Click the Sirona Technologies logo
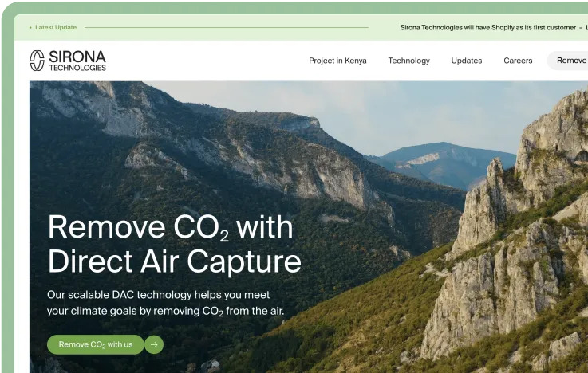The image size is (588, 373). tap(68, 61)
